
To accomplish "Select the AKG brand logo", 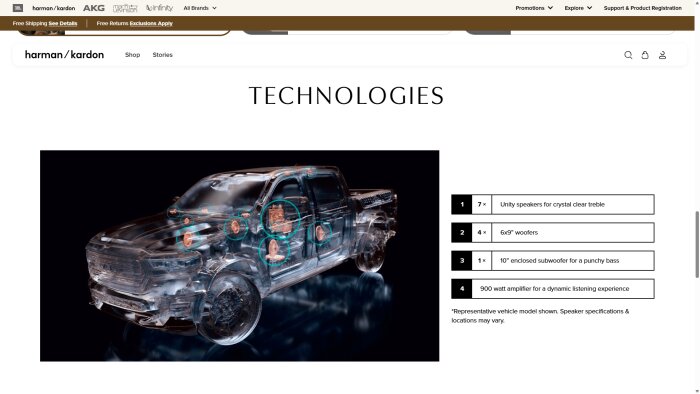I will click(x=94, y=8).
